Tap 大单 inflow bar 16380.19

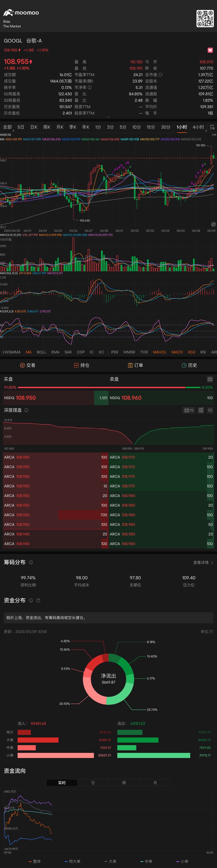pyautogui.click(x=38, y=740)
